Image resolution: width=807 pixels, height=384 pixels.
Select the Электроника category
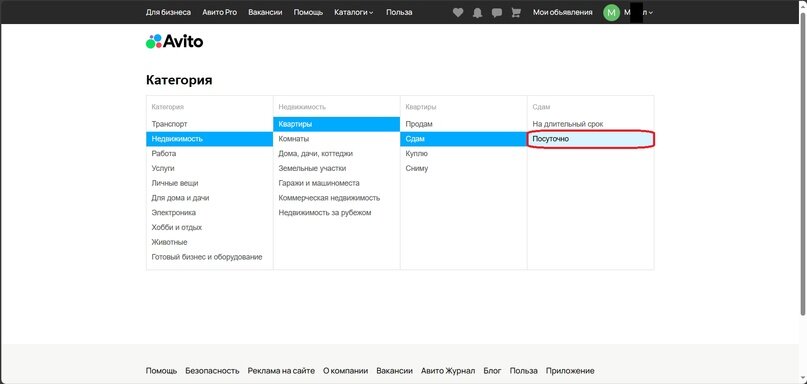coord(209,213)
